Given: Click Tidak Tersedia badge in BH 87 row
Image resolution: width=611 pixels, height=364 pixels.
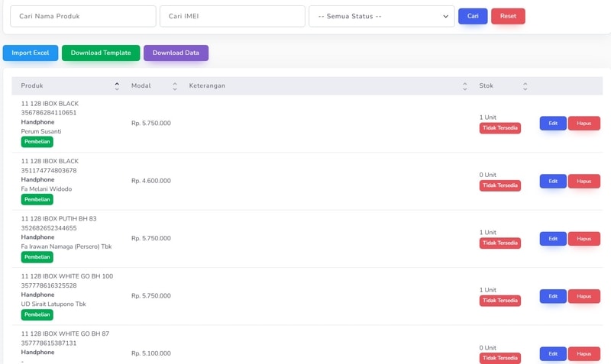Looking at the screenshot, I should [500, 358].
